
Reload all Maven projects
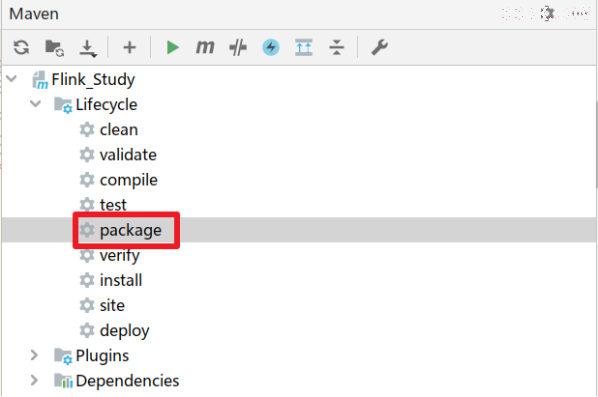(x=21, y=48)
